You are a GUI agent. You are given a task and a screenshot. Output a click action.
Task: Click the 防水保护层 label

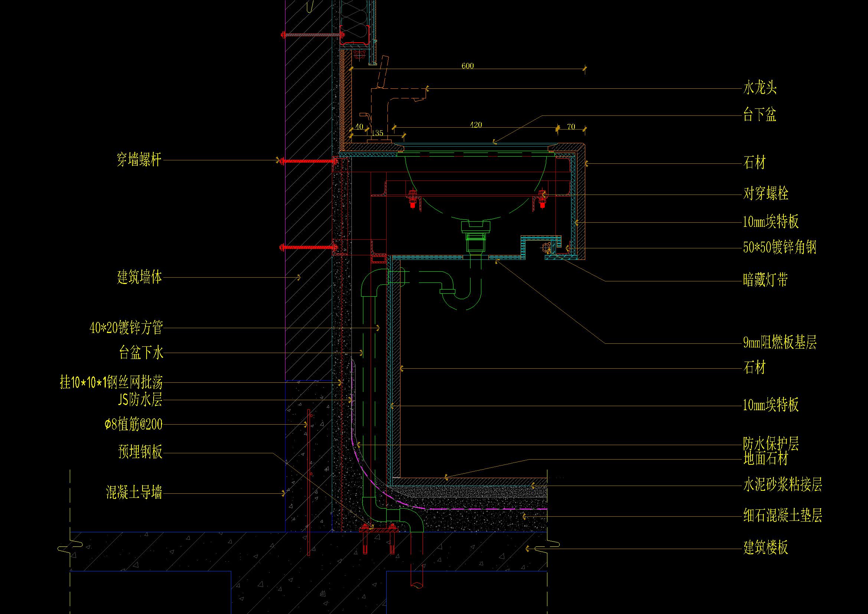771,444
